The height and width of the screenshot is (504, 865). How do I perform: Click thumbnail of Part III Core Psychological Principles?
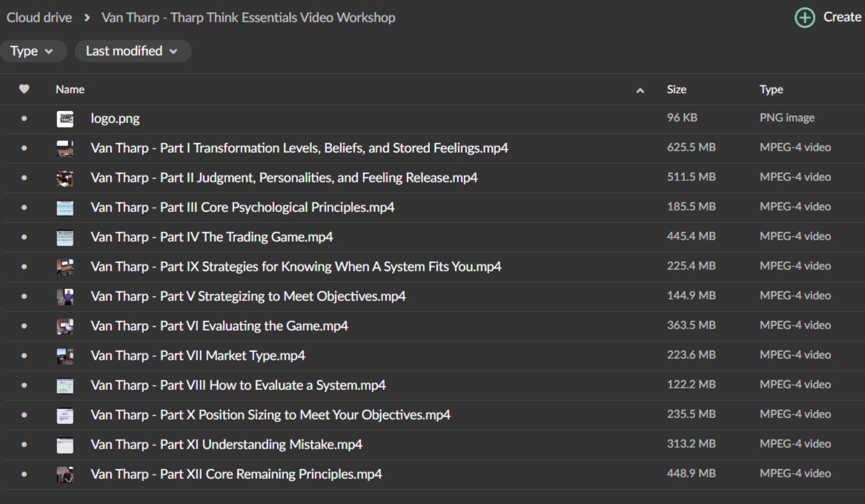65,208
